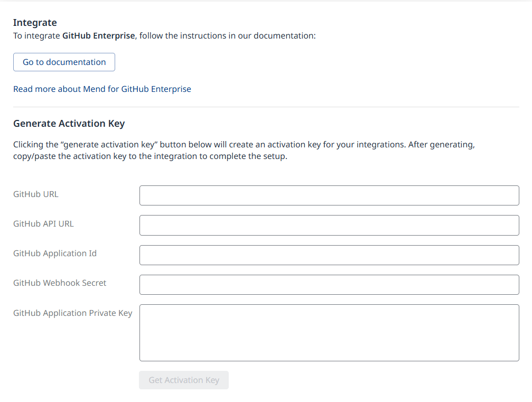The width and height of the screenshot is (532, 402).
Task: Select the GitHub Application Id text box
Action: tap(329, 255)
